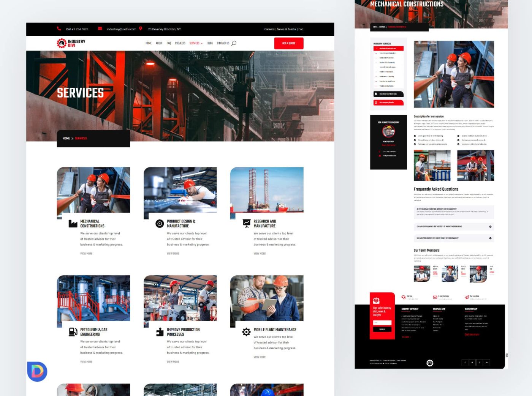Click the red phone icon in the investor inquiry card

(x=380, y=151)
